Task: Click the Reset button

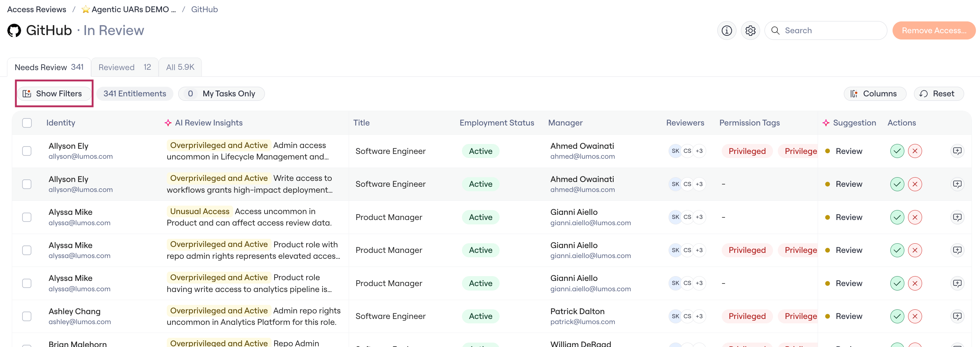Action: click(939, 94)
